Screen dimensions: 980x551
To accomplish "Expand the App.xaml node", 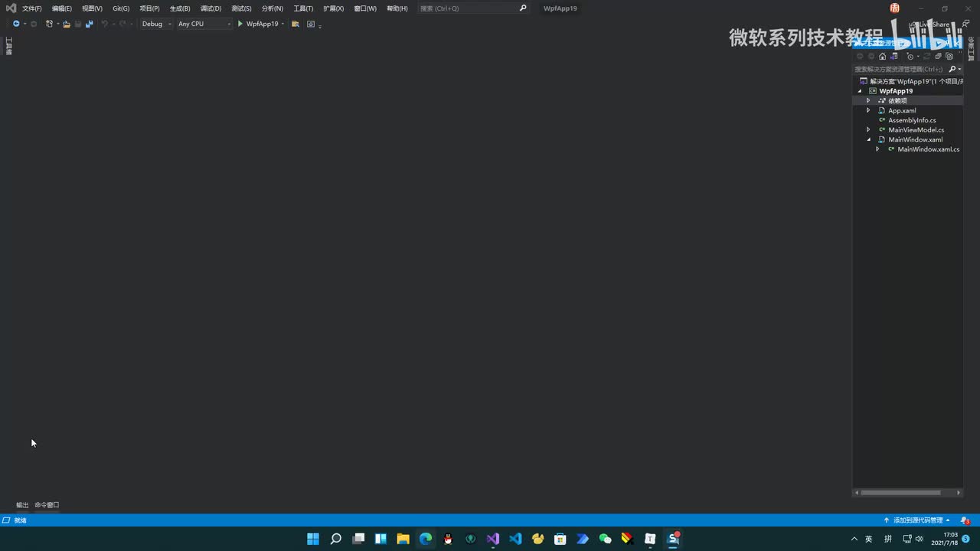I will 868,110.
